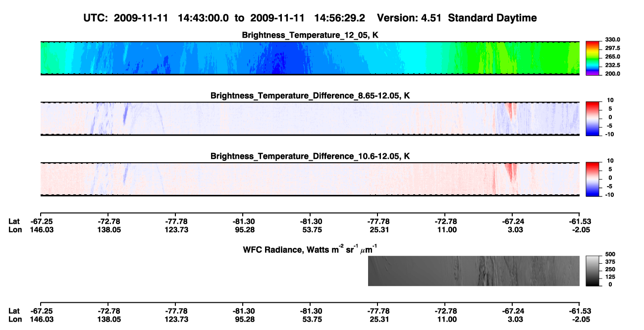Image resolution: width=644 pixels, height=330 pixels.
Task: Click the 500 label on the grayscale colorbar
Action: point(609,255)
